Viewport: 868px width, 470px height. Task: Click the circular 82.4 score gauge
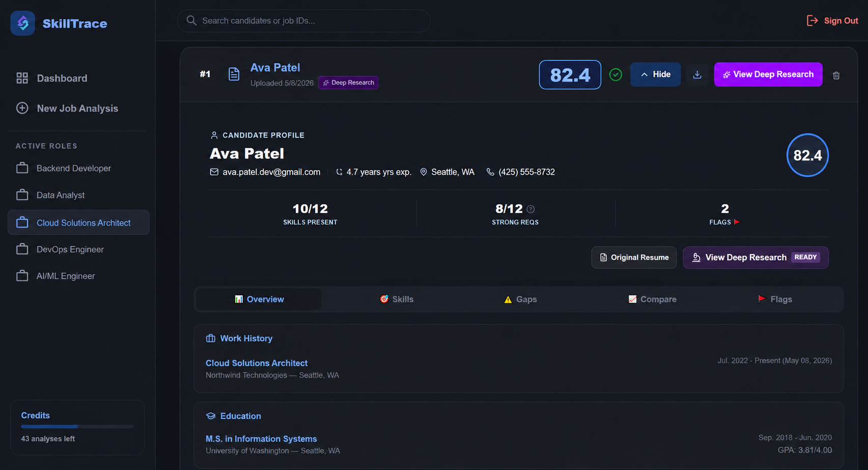807,155
